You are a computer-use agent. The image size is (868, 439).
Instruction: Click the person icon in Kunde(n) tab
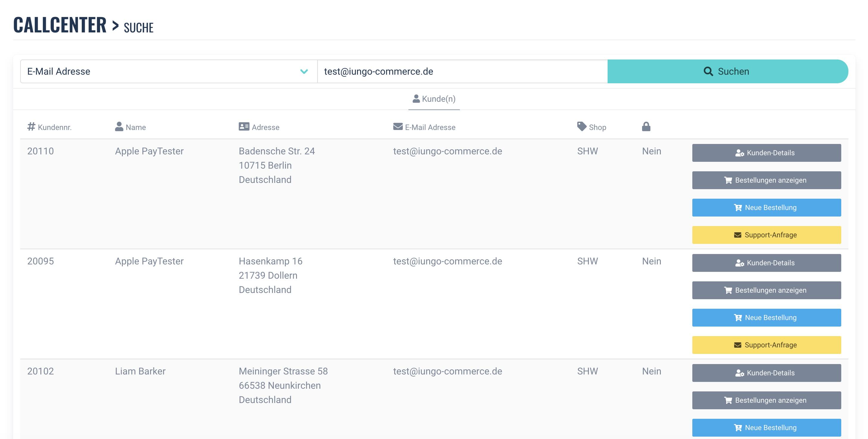pos(416,99)
